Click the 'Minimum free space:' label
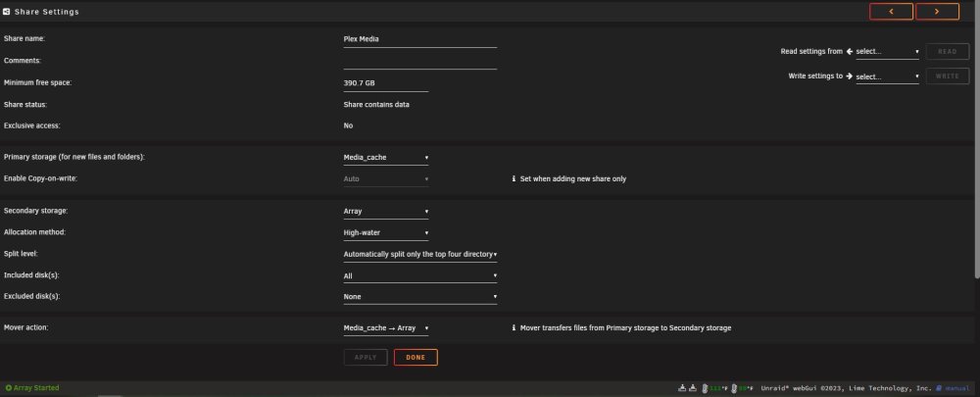Screen dimensions: 980x397 pos(37,83)
